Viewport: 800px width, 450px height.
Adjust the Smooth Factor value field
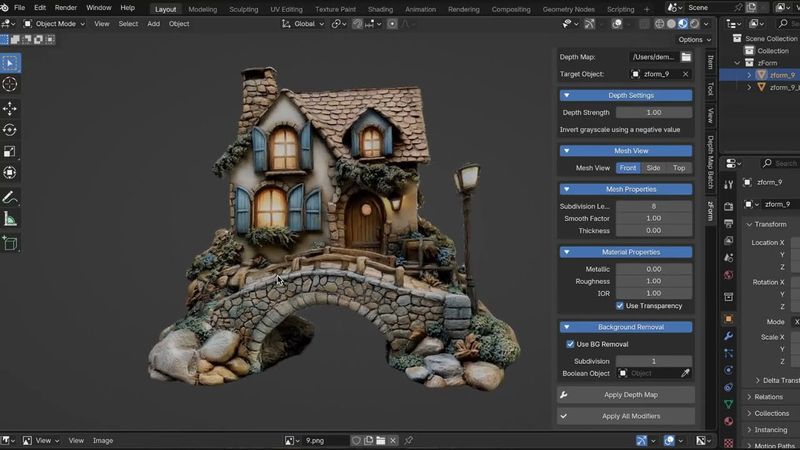[654, 218]
